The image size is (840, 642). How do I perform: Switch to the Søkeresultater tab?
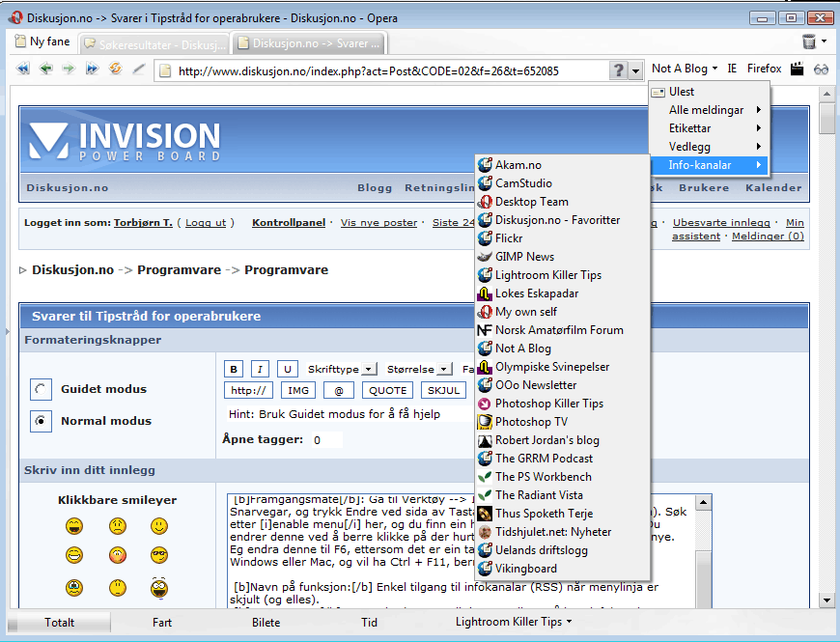click(x=154, y=43)
